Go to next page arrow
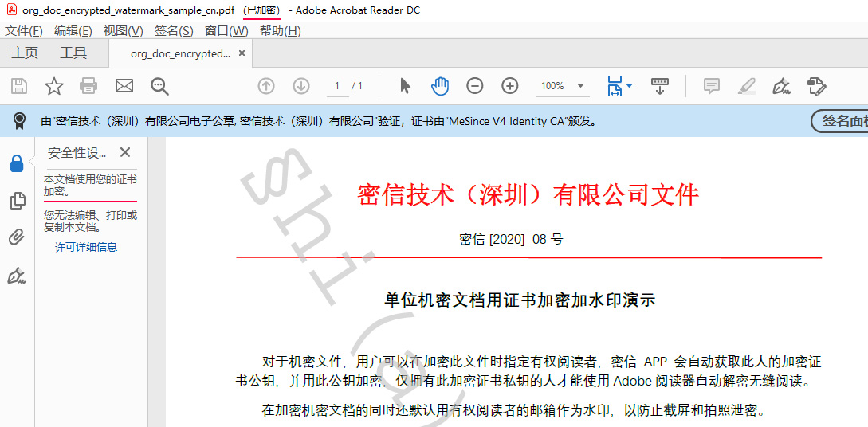Screen dimensions: 868x427 click(x=301, y=86)
